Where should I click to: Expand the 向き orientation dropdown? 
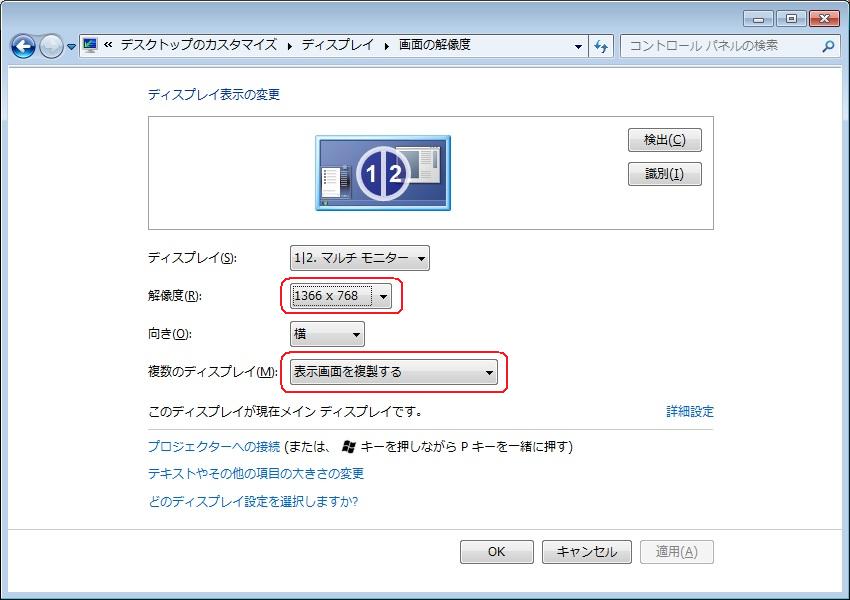(327, 334)
